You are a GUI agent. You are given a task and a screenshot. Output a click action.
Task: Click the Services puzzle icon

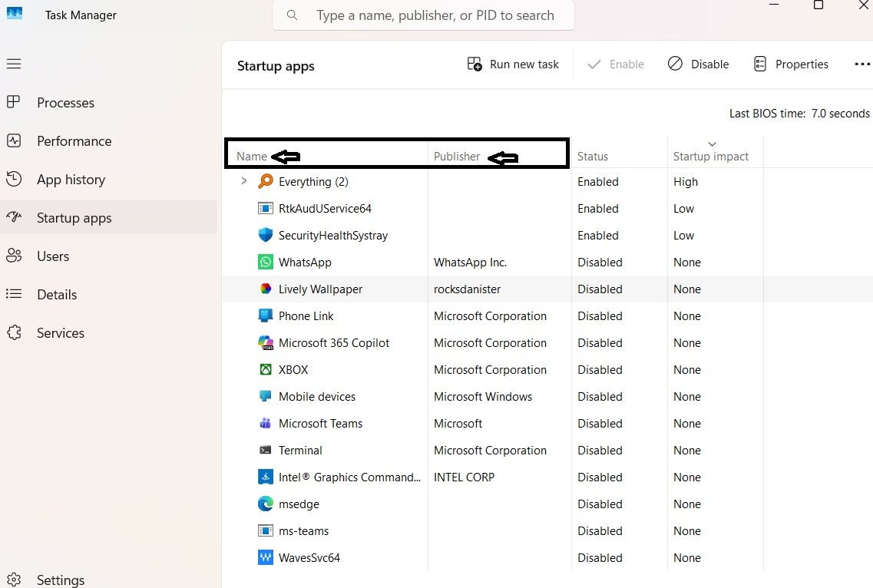point(14,332)
